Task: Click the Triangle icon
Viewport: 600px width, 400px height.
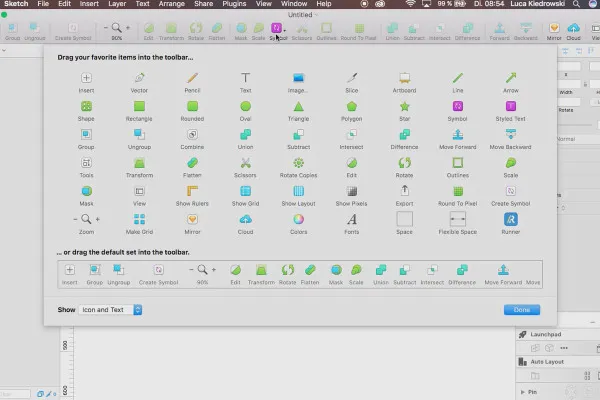Action: [x=298, y=106]
